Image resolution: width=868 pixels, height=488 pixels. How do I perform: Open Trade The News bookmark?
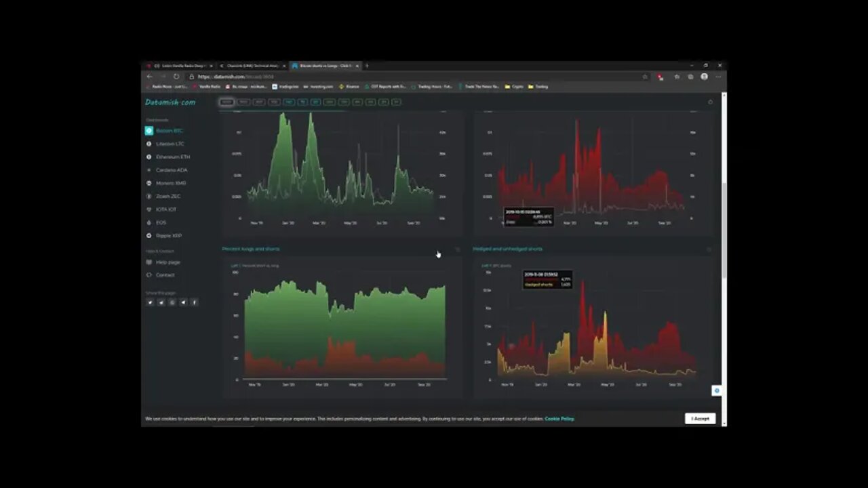click(x=479, y=87)
